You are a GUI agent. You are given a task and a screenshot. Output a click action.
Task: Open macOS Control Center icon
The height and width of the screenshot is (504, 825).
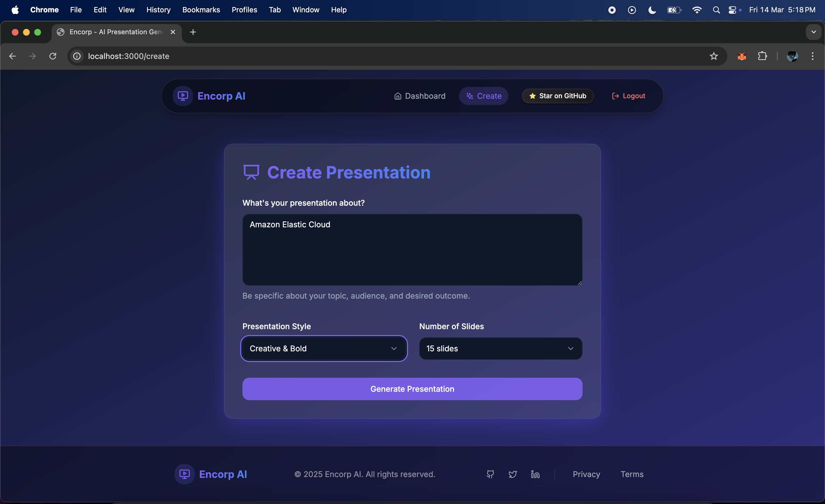point(733,10)
